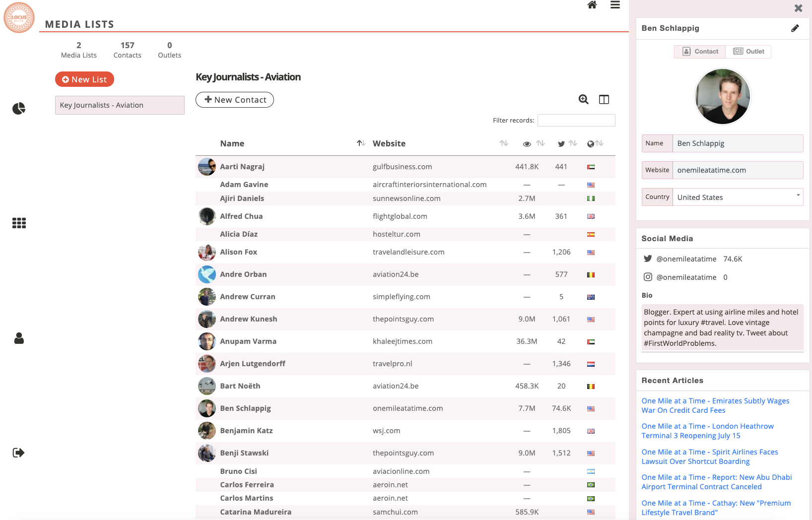The height and width of the screenshot is (520, 812).
Task: Select Key Journalists - Aviation list
Action: pyautogui.click(x=120, y=105)
